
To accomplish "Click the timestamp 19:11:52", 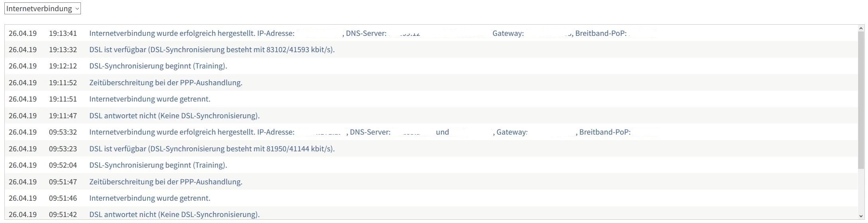I will (x=63, y=82).
